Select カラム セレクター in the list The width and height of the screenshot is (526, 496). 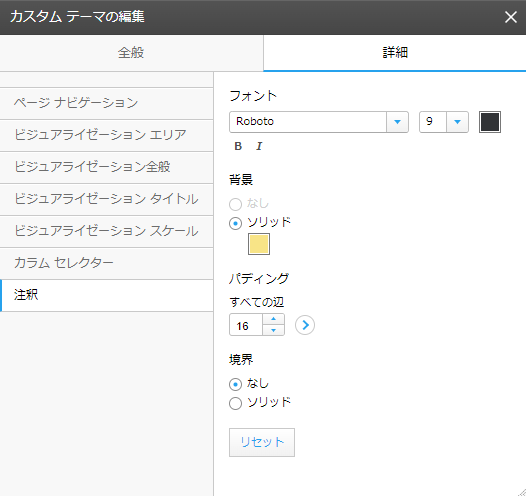[106, 263]
